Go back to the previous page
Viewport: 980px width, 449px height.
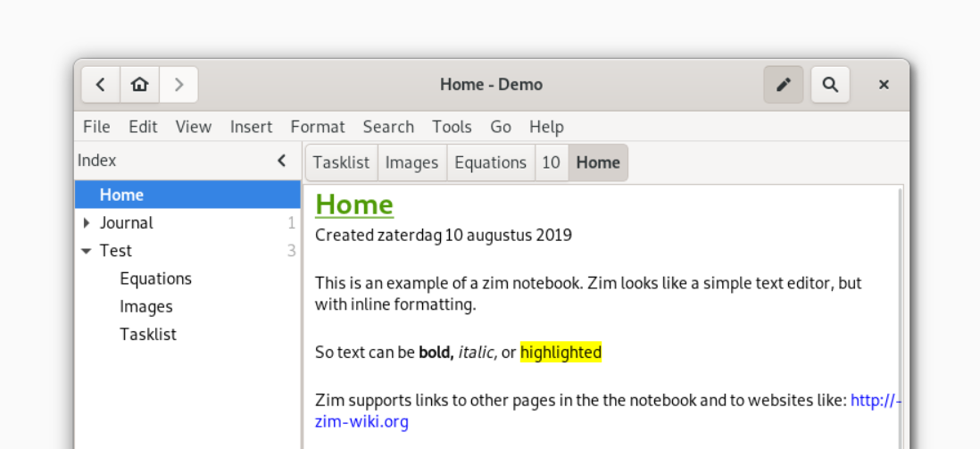click(x=101, y=85)
